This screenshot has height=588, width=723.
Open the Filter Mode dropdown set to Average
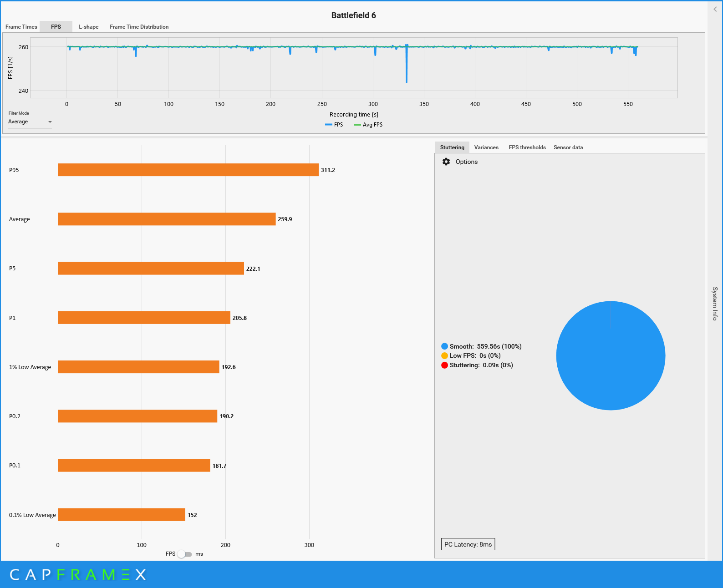(x=30, y=122)
